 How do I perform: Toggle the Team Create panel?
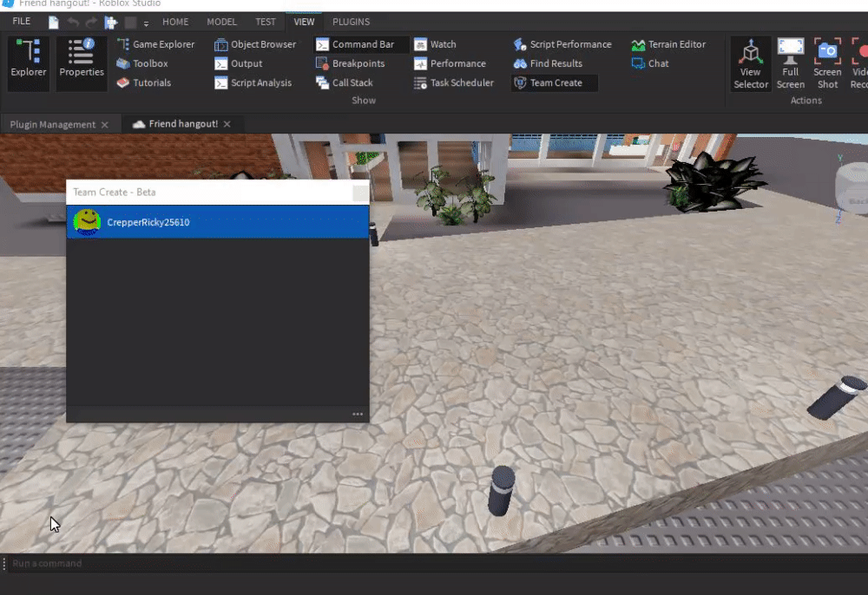[x=554, y=83]
